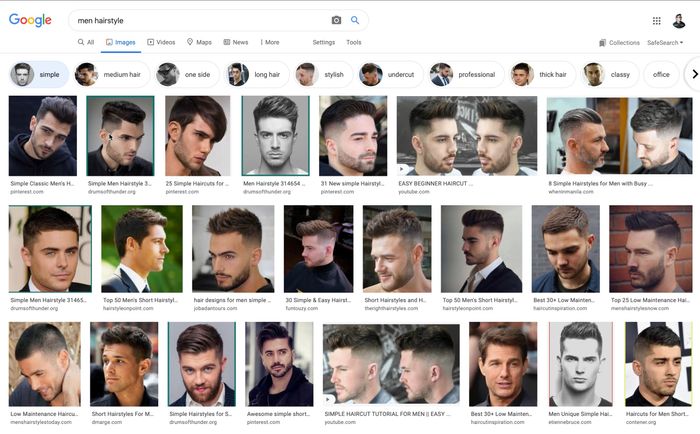Visit contener.org source link
This screenshot has height=434, width=700.
[x=641, y=422]
